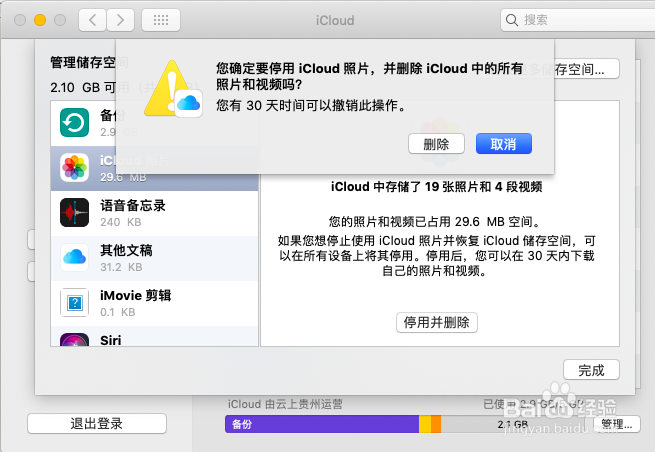Click the purple 备份 storage bar segment
Image resolution: width=655 pixels, height=452 pixels.
click(x=322, y=424)
